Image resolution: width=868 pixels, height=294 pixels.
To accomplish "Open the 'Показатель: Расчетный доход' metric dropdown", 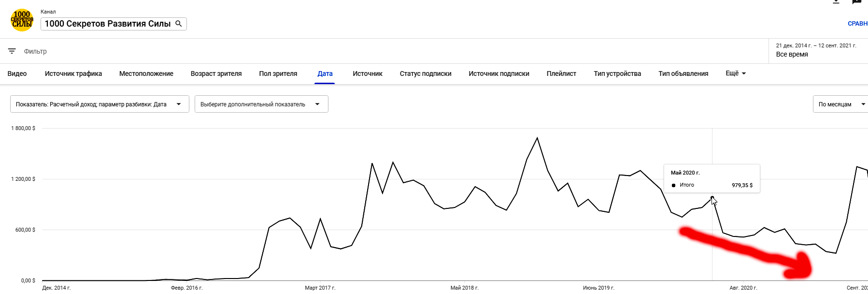I will click(99, 104).
